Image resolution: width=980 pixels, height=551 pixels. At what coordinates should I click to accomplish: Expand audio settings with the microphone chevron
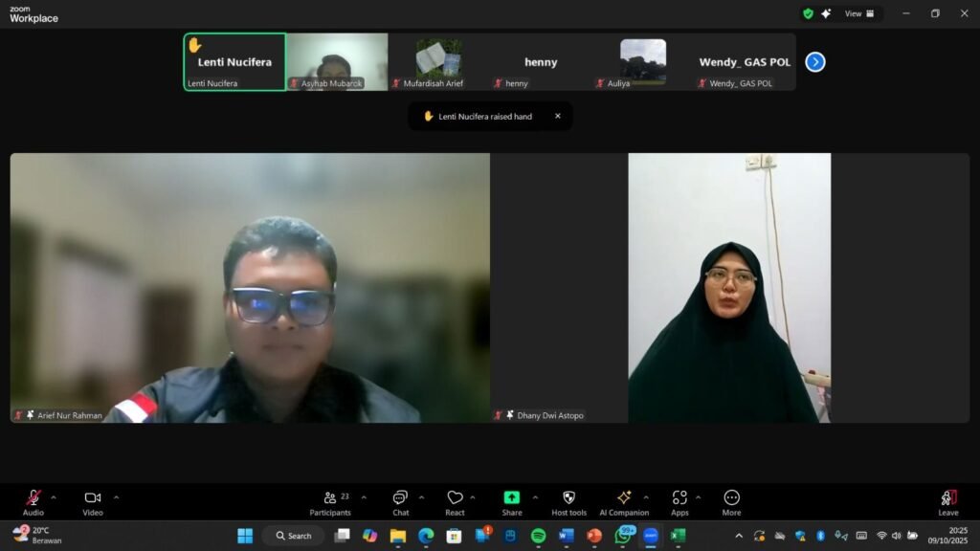[53, 496]
